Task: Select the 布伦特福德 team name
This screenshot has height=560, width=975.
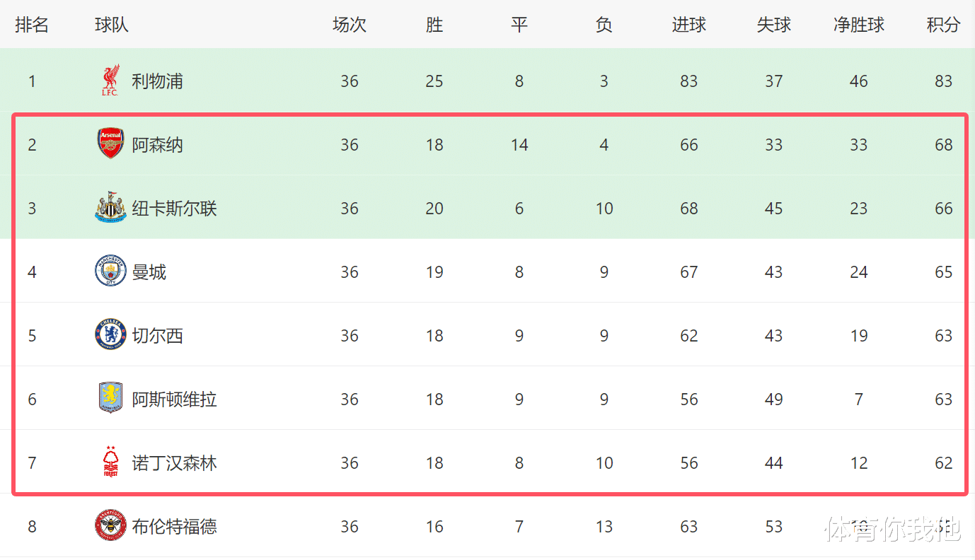Action: pos(174,527)
